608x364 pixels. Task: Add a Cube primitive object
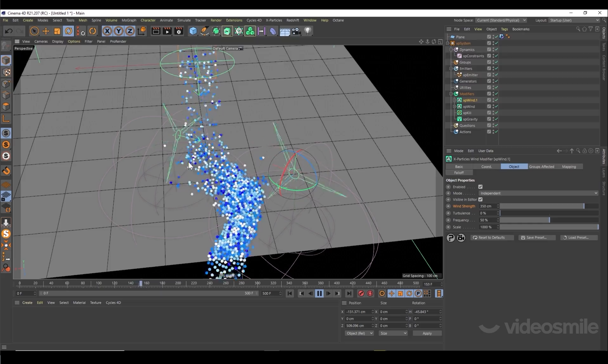click(x=193, y=31)
